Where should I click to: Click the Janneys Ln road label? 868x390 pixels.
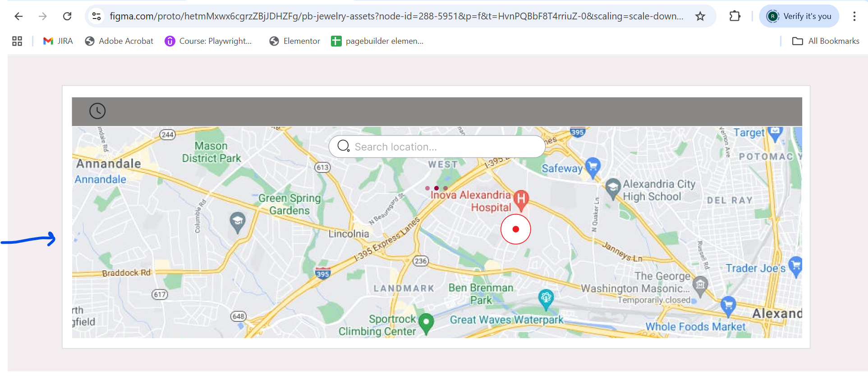[x=622, y=252]
